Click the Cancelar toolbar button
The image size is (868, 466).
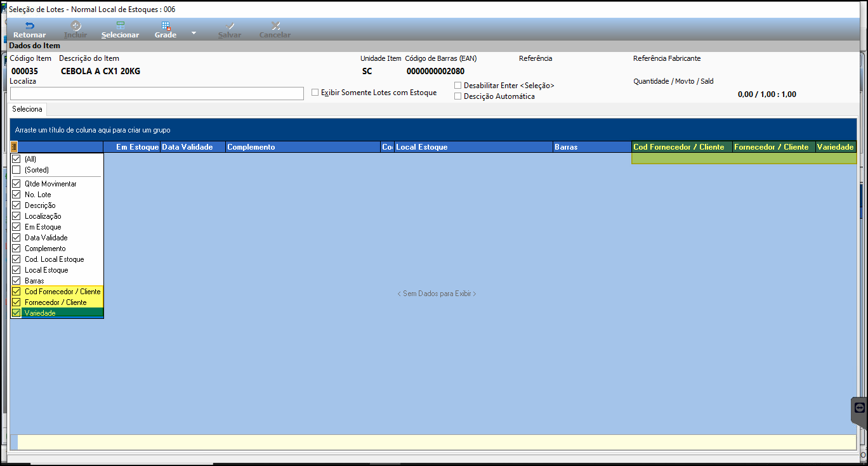point(275,30)
